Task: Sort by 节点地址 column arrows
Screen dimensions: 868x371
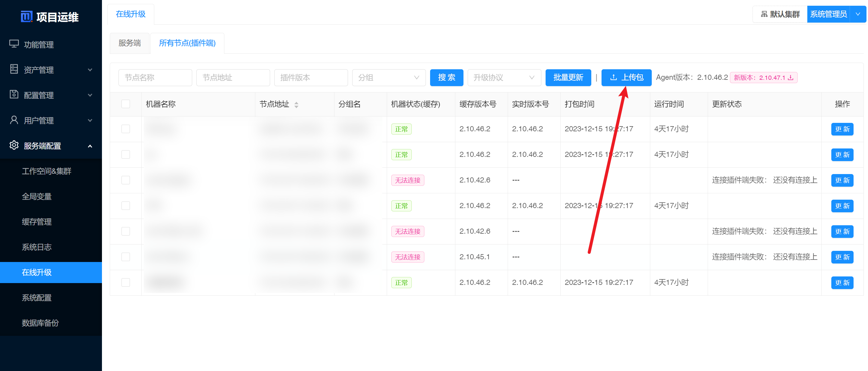Action: [296, 105]
